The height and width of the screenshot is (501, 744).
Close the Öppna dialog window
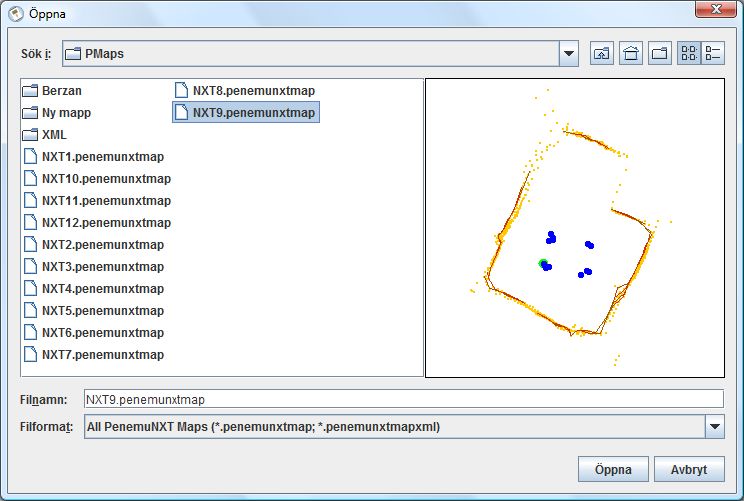pos(716,9)
